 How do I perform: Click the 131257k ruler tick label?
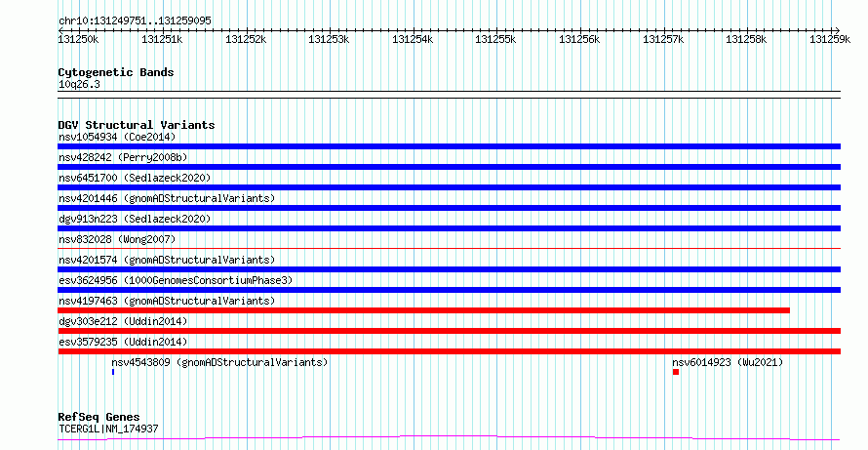pyautogui.click(x=663, y=39)
